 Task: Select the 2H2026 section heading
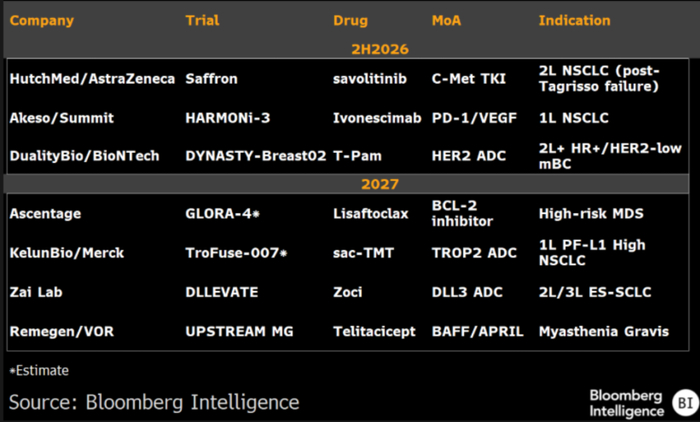tap(379, 49)
